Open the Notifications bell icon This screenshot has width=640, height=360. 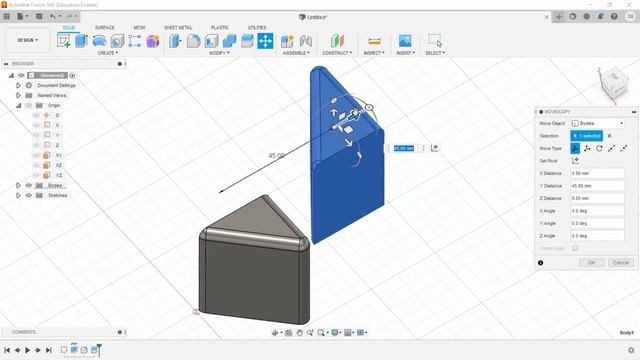(600, 17)
